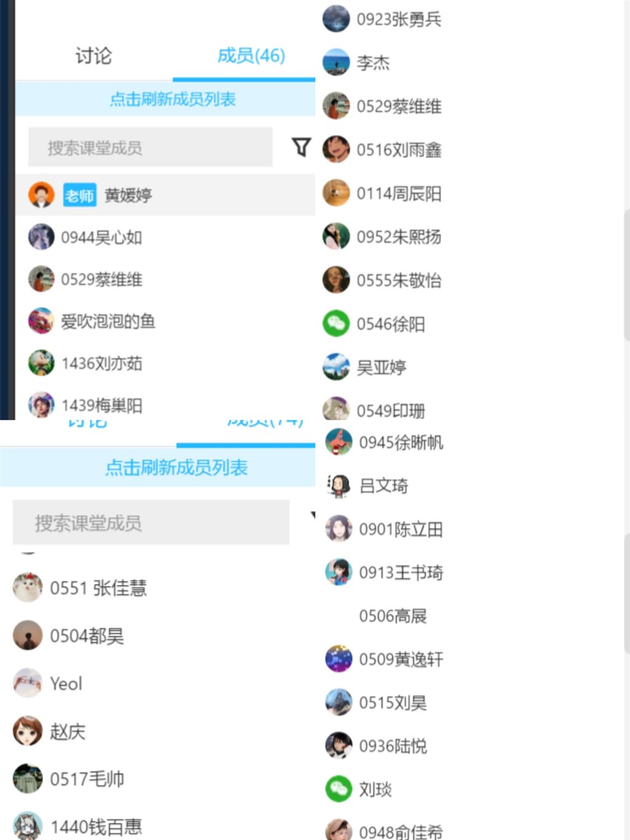Open avatar of 0509黄逸轩
The image size is (630, 840).
point(338,659)
